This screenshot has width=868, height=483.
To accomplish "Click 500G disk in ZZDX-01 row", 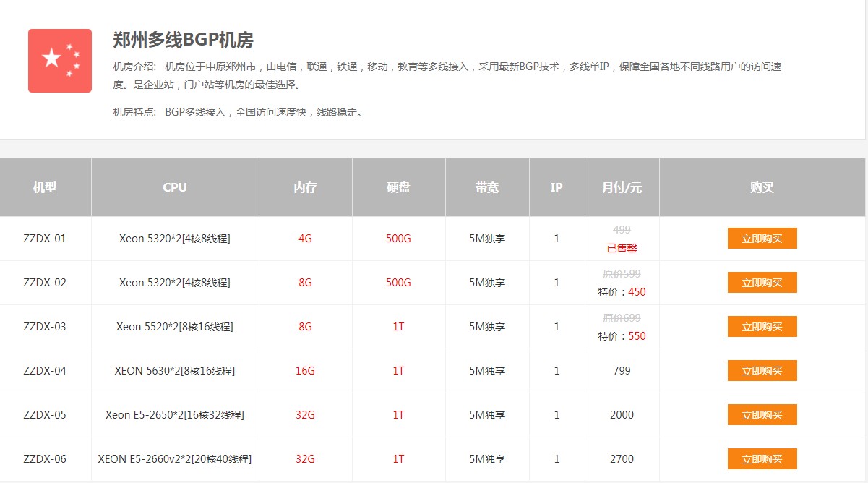I will (398, 239).
